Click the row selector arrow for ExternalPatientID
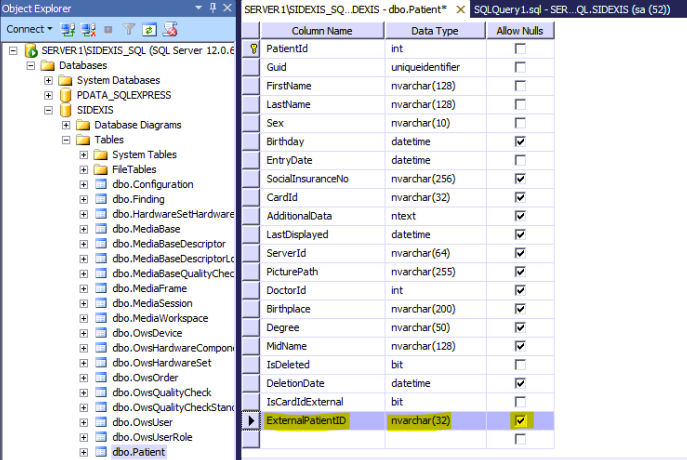The image size is (687, 460). coord(251,421)
